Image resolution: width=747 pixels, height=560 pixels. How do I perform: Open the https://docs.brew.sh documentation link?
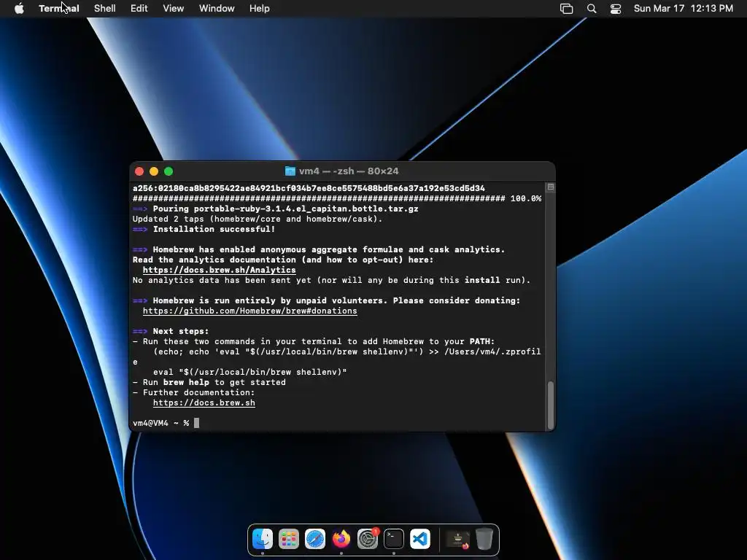click(204, 402)
